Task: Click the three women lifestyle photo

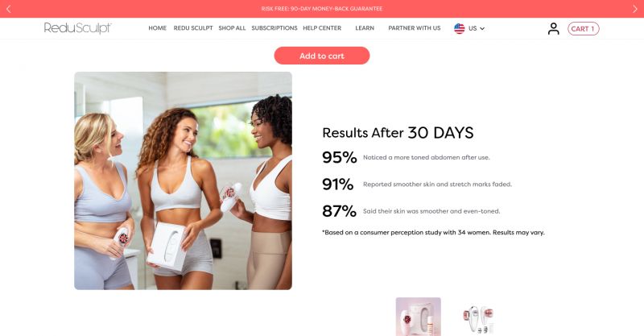Action: pos(184,181)
